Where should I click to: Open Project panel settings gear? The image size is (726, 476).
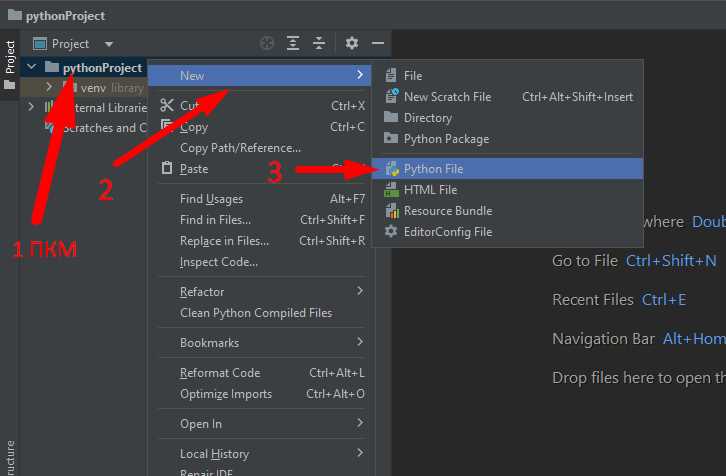pyautogui.click(x=352, y=44)
